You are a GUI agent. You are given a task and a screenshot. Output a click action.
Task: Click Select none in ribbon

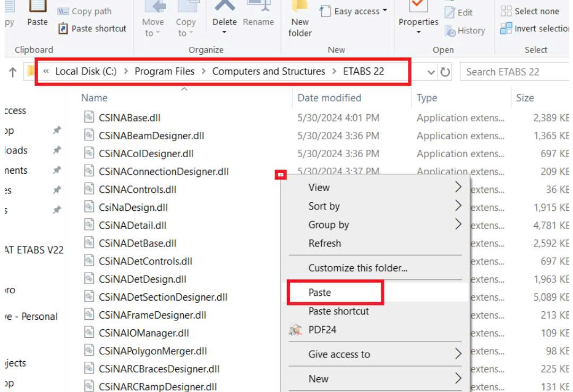[530, 11]
